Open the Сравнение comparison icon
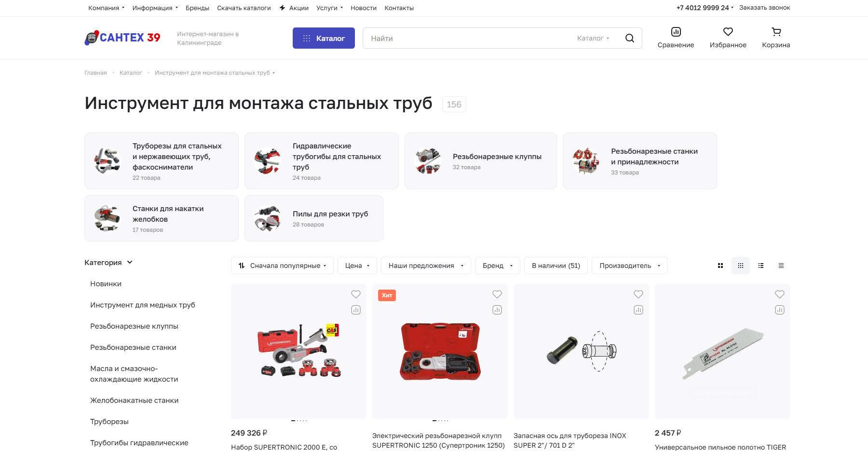The width and height of the screenshot is (868, 452). [676, 32]
